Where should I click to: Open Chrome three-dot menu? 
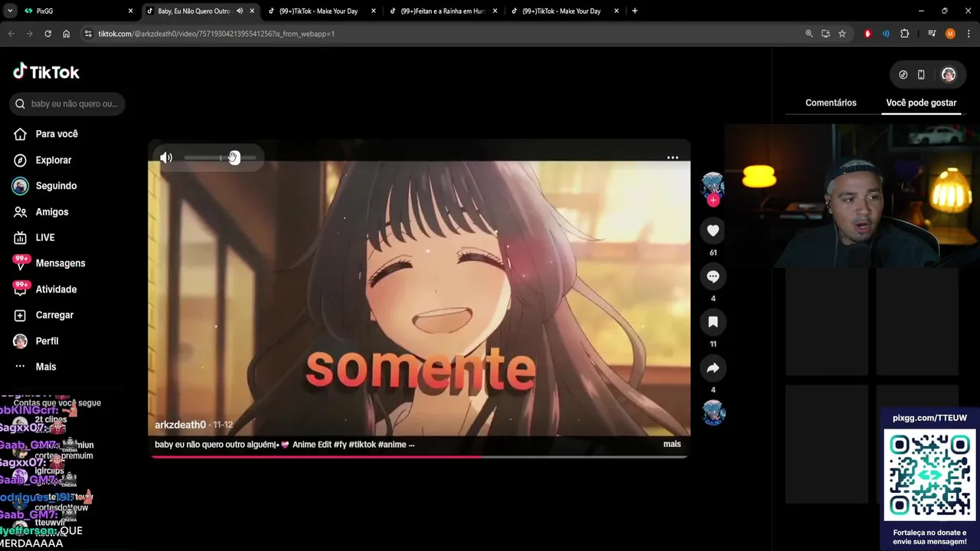pos(969,34)
